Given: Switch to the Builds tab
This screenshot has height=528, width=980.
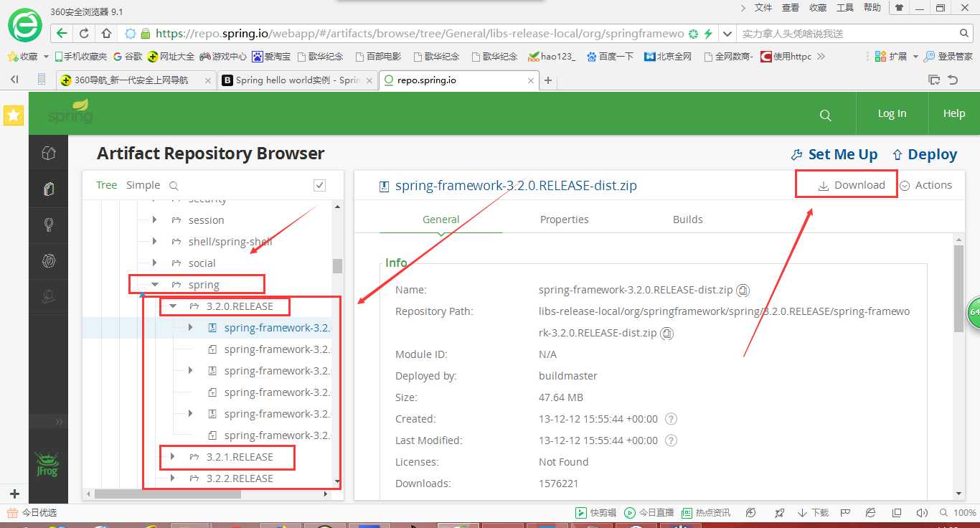Looking at the screenshot, I should (688, 220).
